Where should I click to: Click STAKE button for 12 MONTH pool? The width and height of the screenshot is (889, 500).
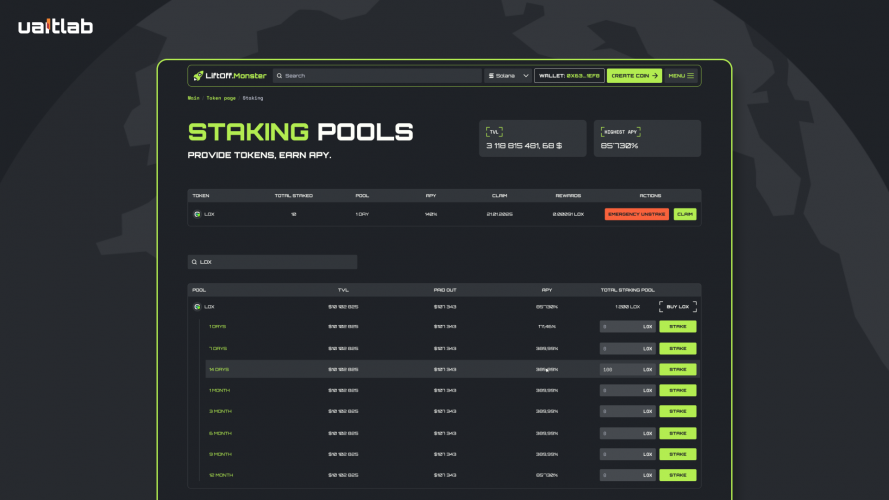pos(678,476)
